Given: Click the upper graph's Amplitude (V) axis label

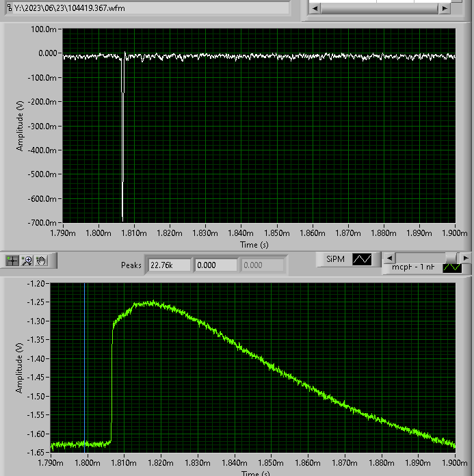Looking at the screenshot, I should [20, 126].
